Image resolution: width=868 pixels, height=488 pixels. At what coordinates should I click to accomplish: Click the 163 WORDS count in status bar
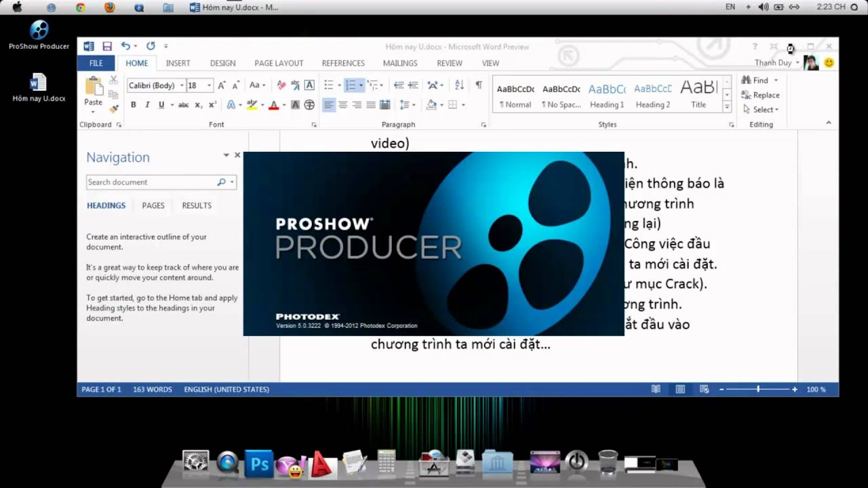pos(153,389)
